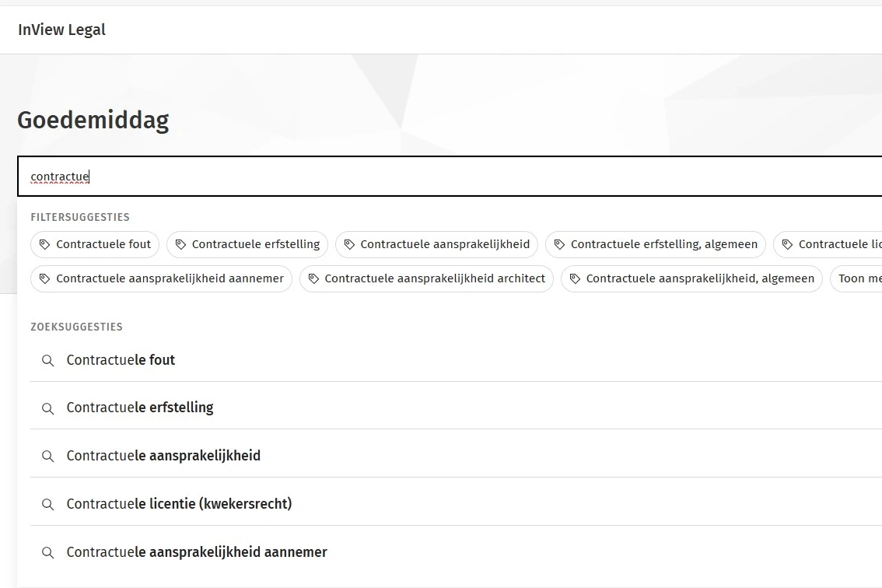This screenshot has width=882, height=588.
Task: Expand more filter suggestions with Toon meer
Action: click(859, 278)
